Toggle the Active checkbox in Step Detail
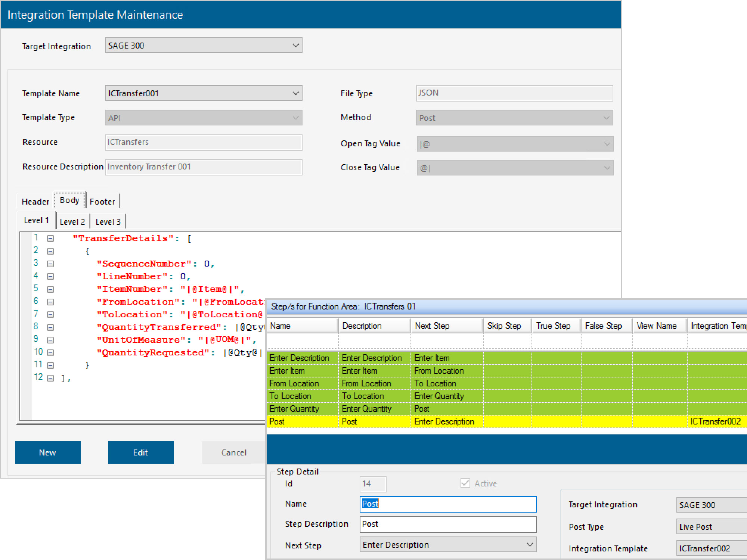 465,483
